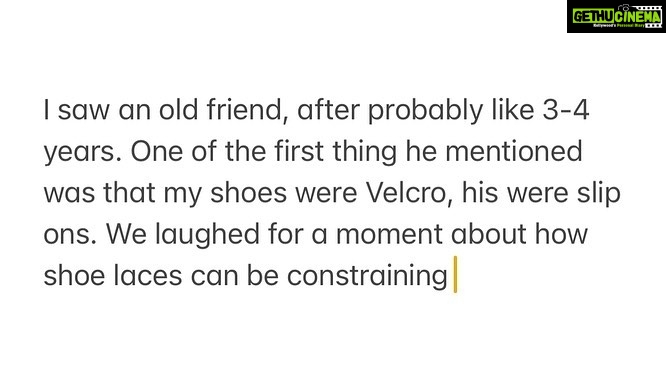Place cursor on the word 'first'

(299, 151)
